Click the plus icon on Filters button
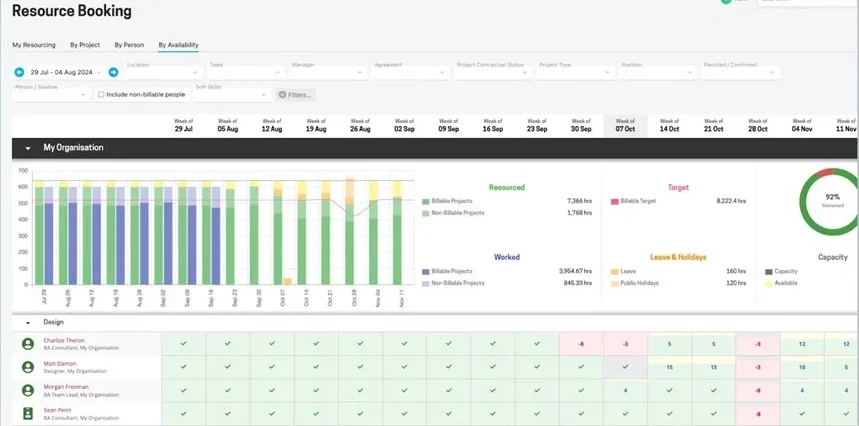Viewport: 859px width, 426px height. coord(283,95)
